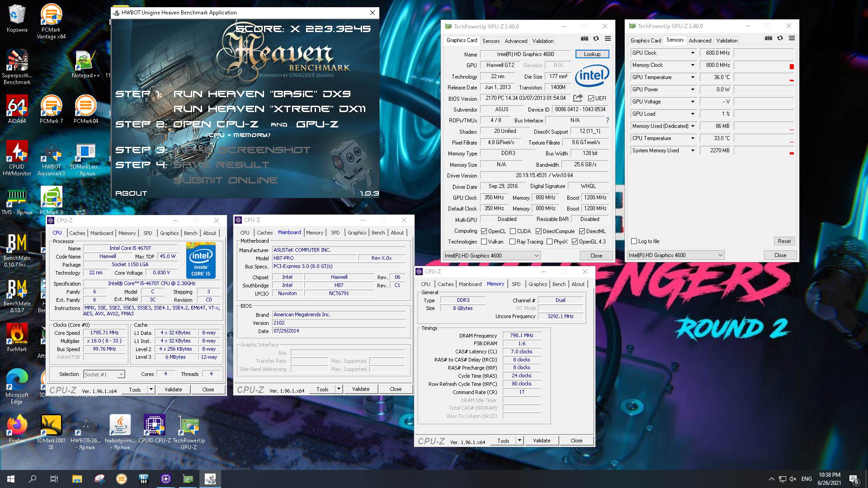This screenshot has width=868, height=488.
Task: Open Notepad++ desktop shortcut
Action: 85,64
